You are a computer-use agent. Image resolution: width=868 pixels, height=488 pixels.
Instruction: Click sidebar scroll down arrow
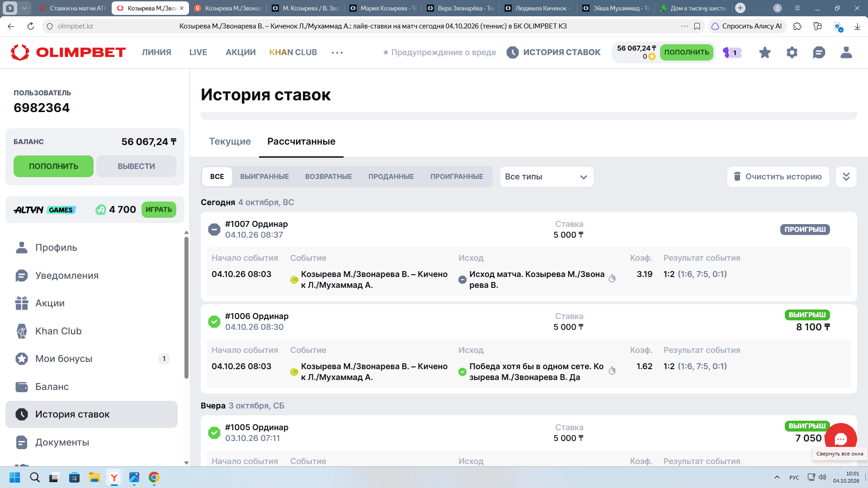[x=186, y=463]
